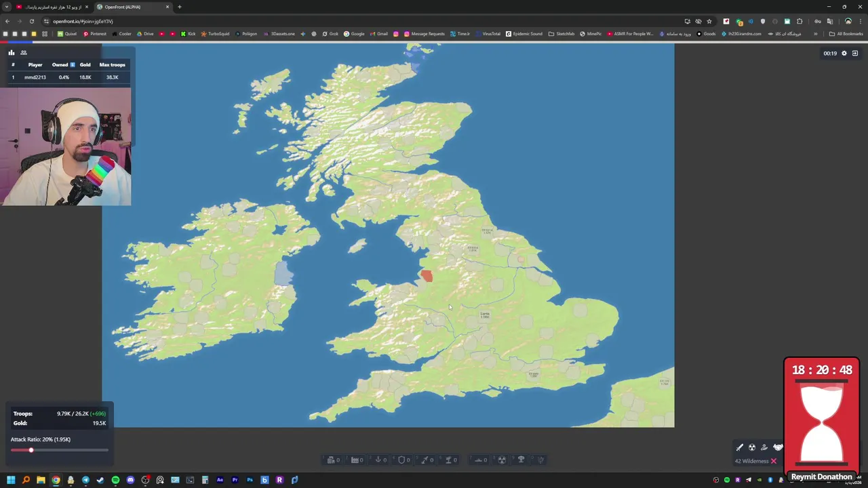The image size is (868, 488).
Task: Open the leaderboard bar-chart icon
Action: point(12,53)
